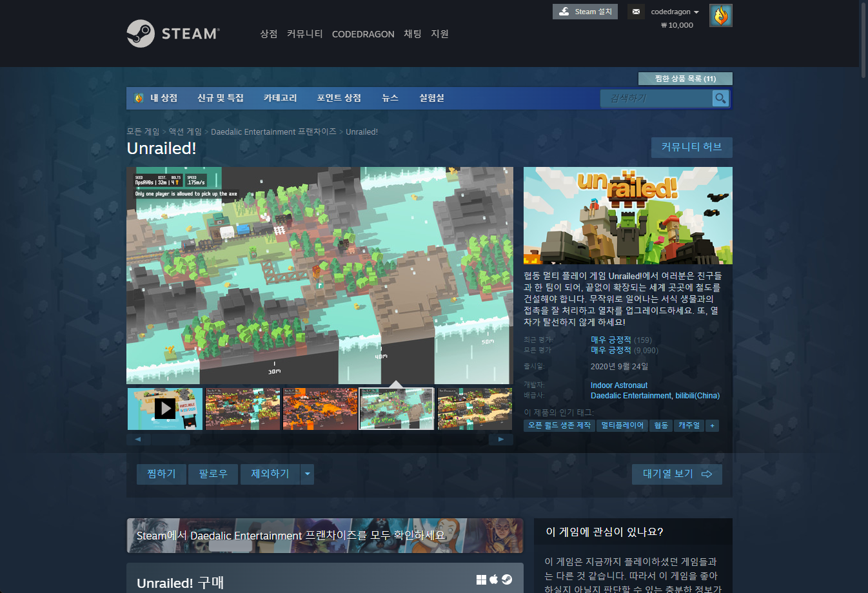Click the 모든 게임 breadcrumb link
The image size is (868, 593).
pos(143,131)
